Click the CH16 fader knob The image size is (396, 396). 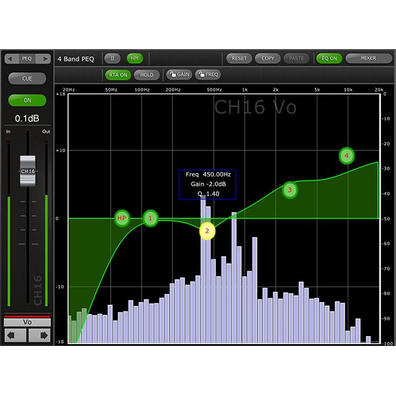pos(28,171)
